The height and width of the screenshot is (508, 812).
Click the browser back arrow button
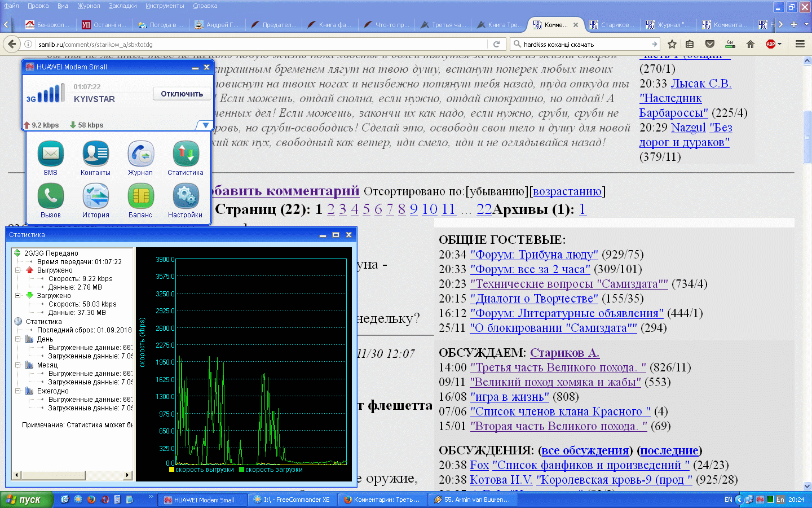[12, 44]
